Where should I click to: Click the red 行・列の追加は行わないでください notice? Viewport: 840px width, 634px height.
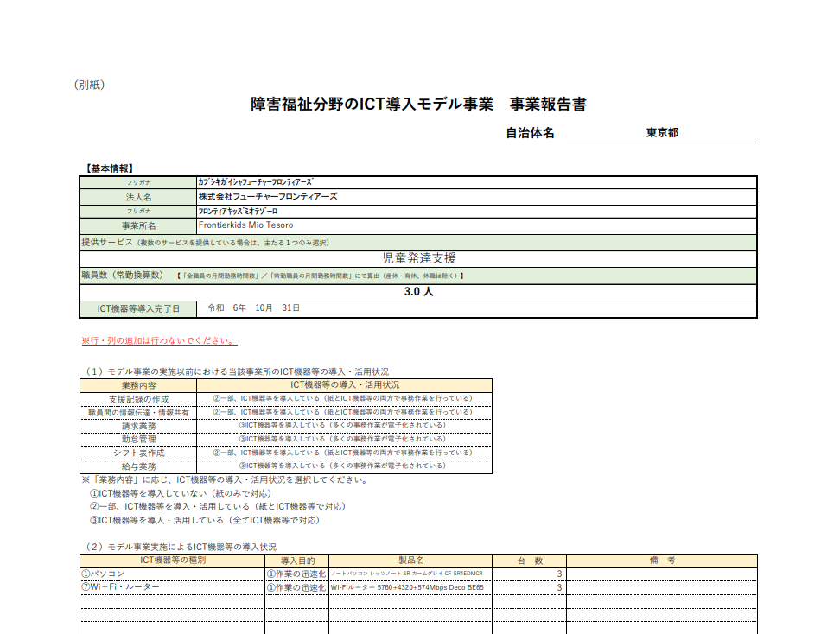(x=159, y=341)
